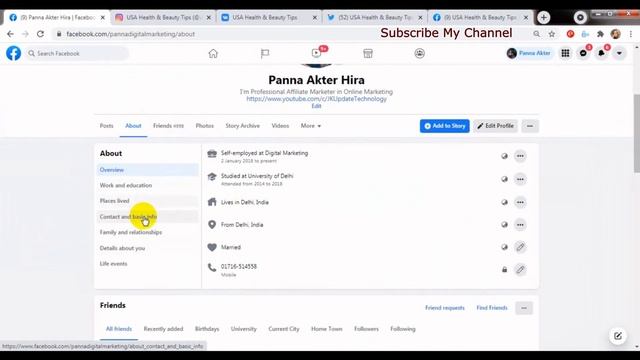Screen dimensions: 640x360
Task: Change lock privacy of mobile number
Action: (x=504, y=269)
